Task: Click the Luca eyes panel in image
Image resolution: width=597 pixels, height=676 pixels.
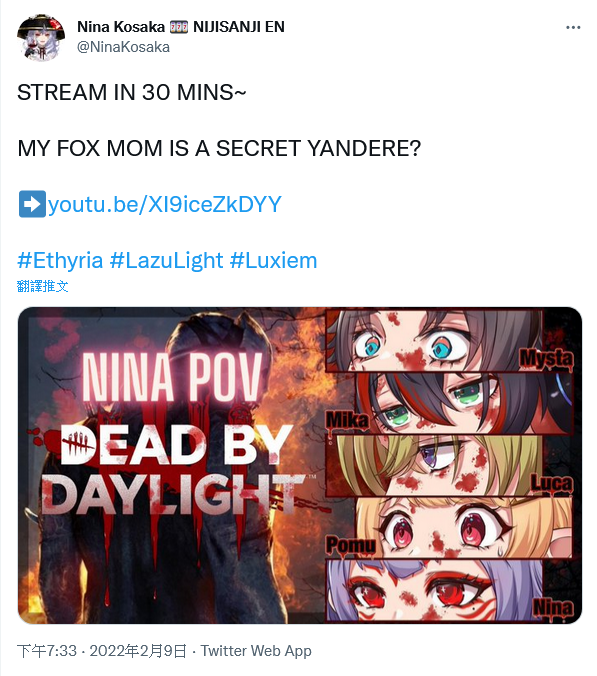Action: coord(450,466)
